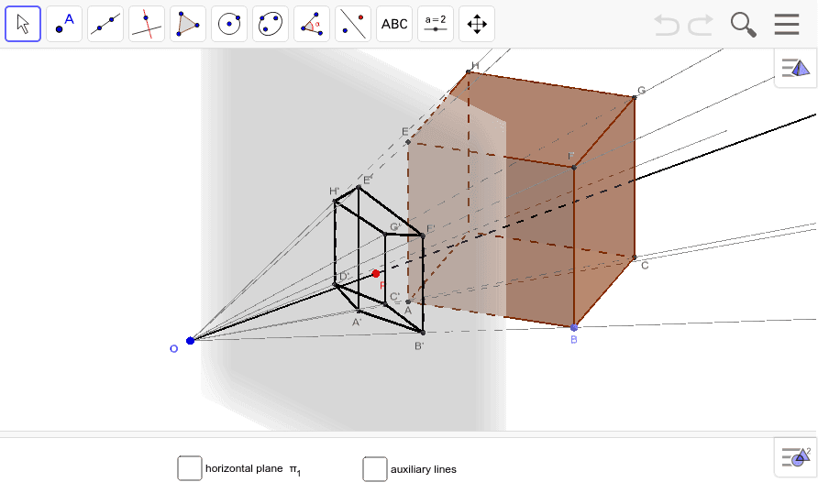The image size is (818, 504).
Task: Click the 'auxiliary lines' label text
Action: point(424,469)
